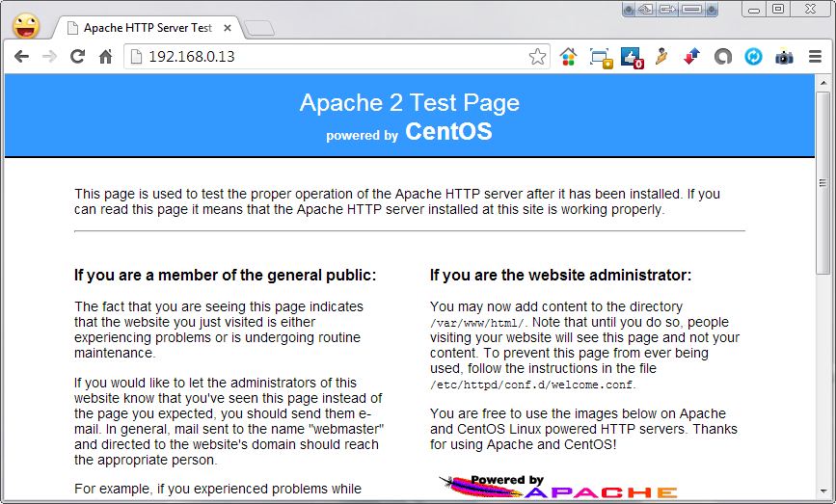Click the vertical scrollbar down arrow
This screenshot has width=836, height=504.
click(823, 491)
